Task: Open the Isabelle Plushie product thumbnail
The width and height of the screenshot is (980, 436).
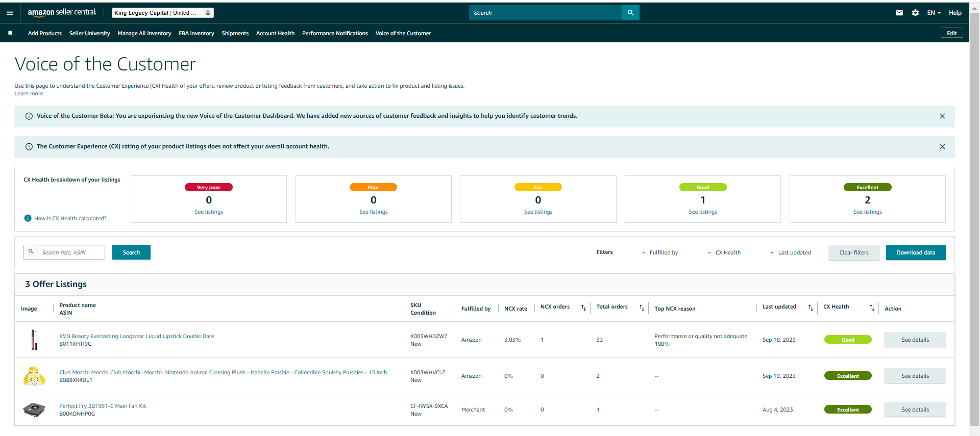Action: (x=34, y=376)
